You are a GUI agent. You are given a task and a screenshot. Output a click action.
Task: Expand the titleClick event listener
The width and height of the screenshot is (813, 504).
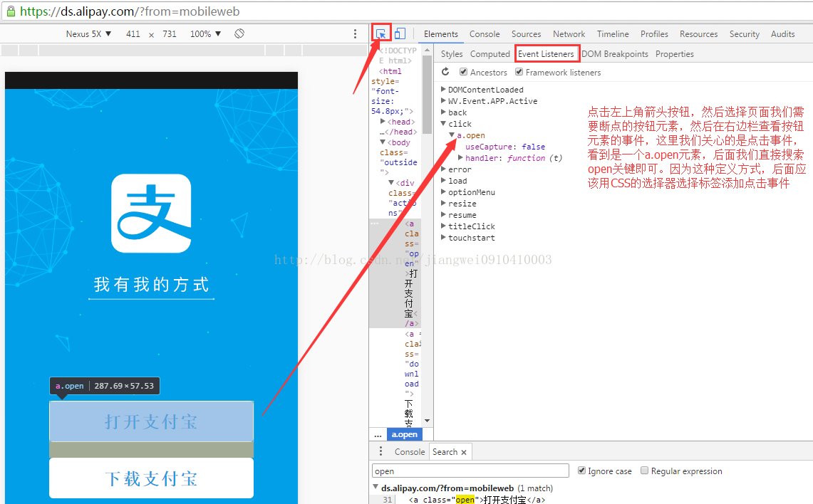443,226
